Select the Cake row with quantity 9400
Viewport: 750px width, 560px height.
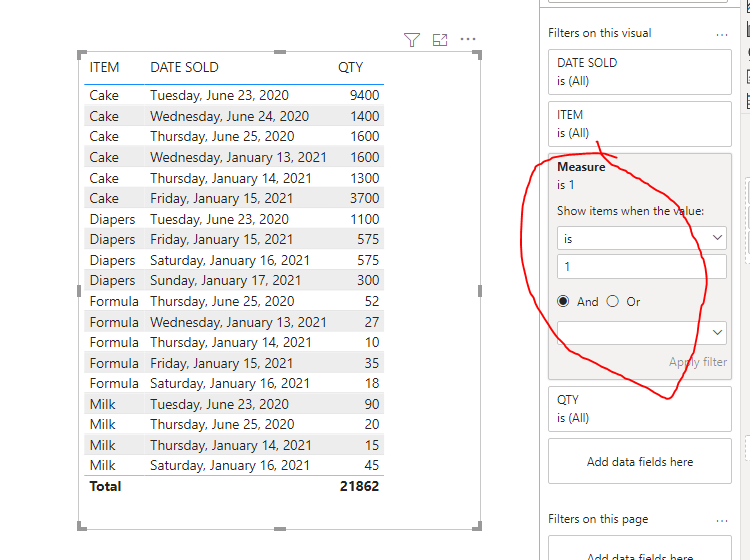pyautogui.click(x=234, y=95)
